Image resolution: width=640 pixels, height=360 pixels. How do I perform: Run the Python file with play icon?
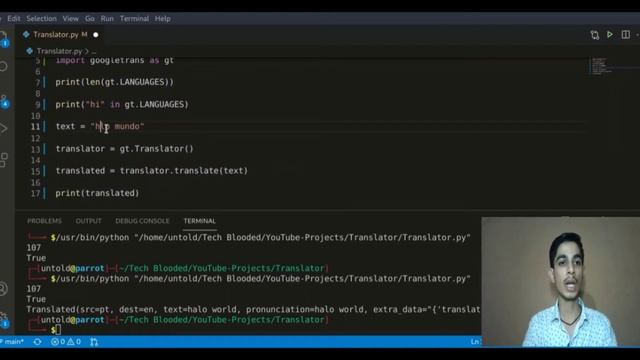(x=609, y=35)
